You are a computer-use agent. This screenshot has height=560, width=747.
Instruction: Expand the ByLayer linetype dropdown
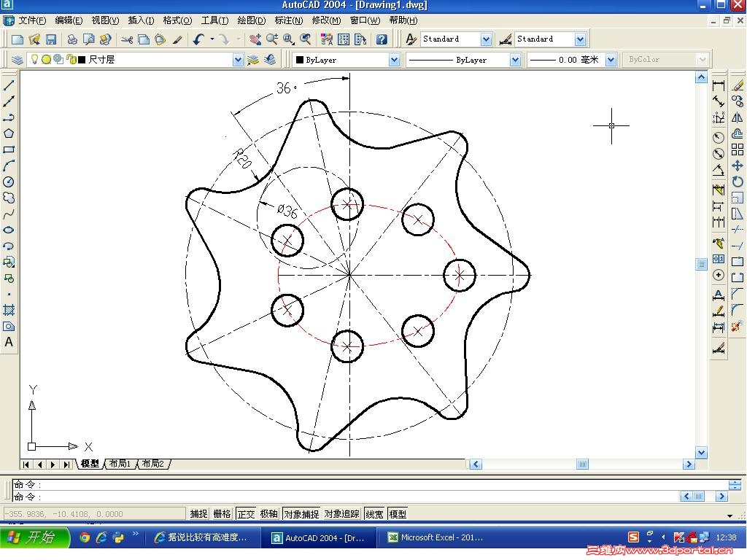click(515, 60)
